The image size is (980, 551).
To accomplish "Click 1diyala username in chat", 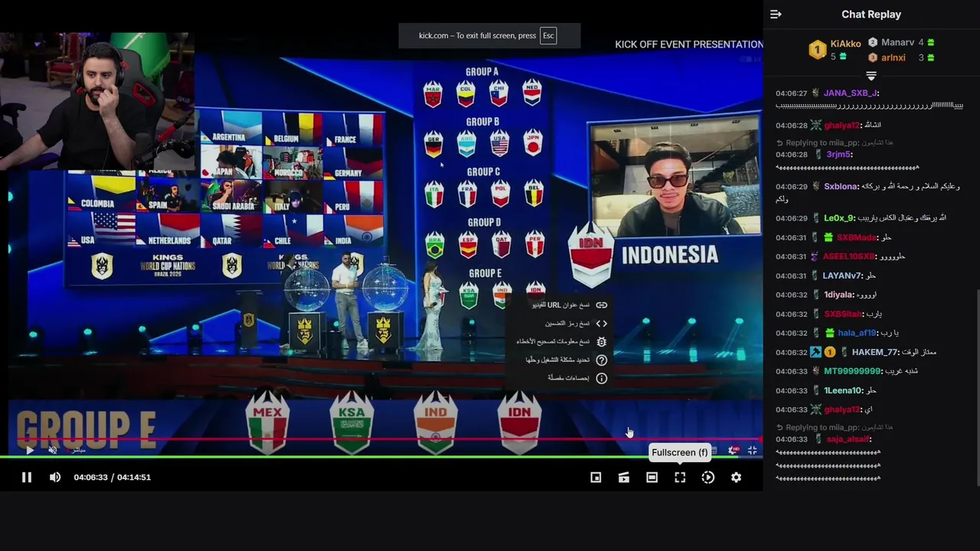I will tap(839, 295).
